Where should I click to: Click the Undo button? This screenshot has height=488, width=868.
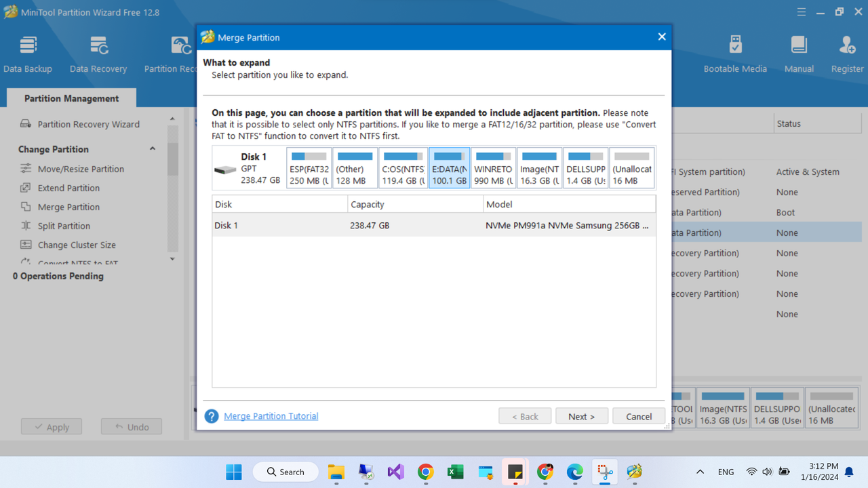pos(132,426)
